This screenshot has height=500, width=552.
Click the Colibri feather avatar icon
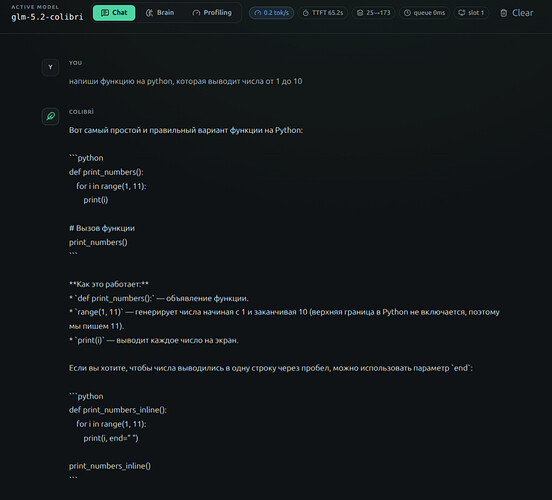tap(50, 116)
